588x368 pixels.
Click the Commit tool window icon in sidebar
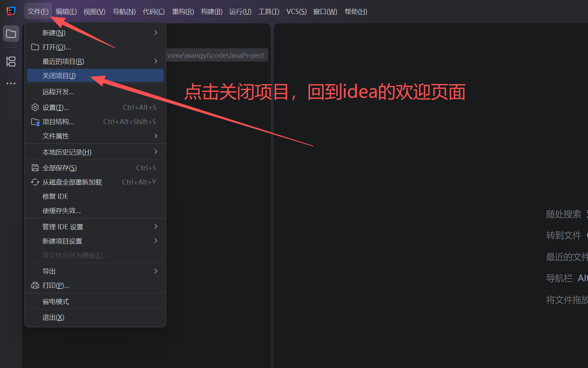click(x=11, y=62)
